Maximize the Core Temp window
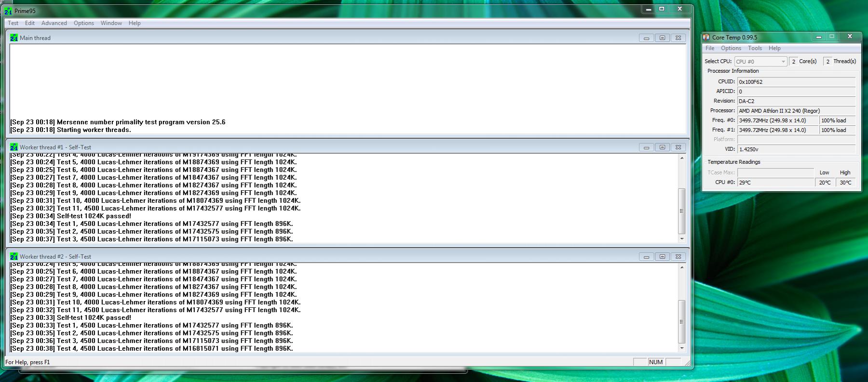Image resolution: width=868 pixels, height=382 pixels. (x=832, y=37)
